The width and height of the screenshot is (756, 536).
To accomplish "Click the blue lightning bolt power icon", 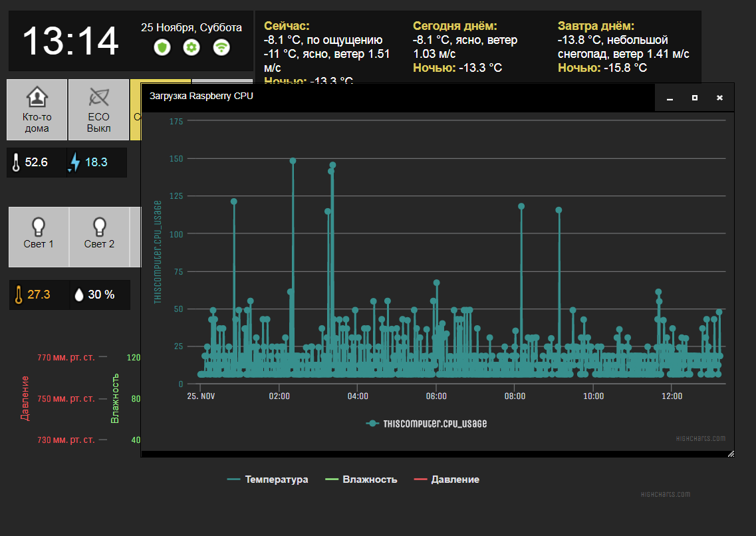I will tap(75, 162).
